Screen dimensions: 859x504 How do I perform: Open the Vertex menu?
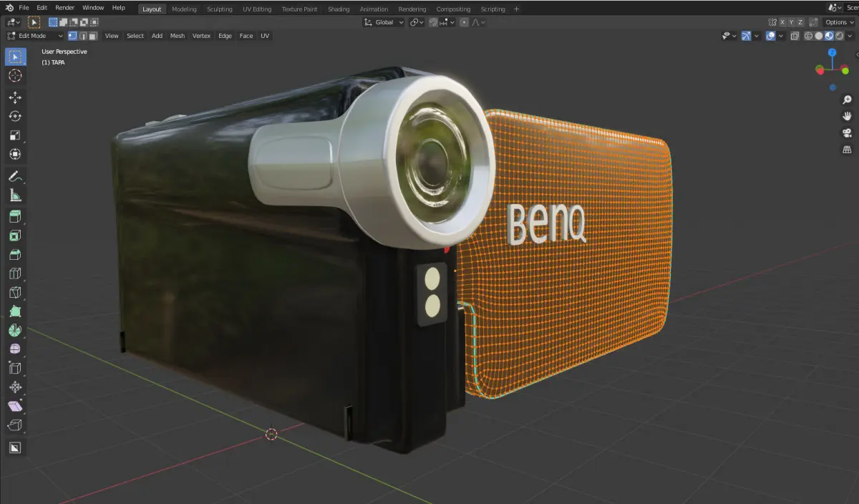pos(201,36)
